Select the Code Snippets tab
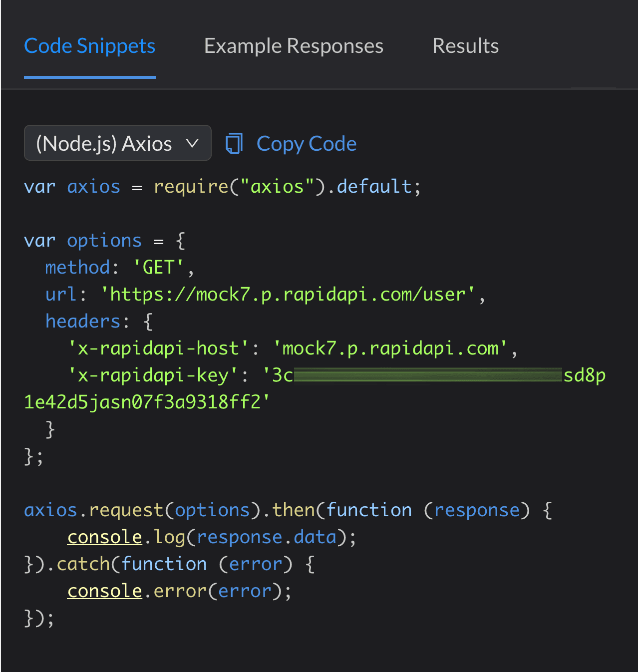The image size is (638, 672). click(89, 45)
